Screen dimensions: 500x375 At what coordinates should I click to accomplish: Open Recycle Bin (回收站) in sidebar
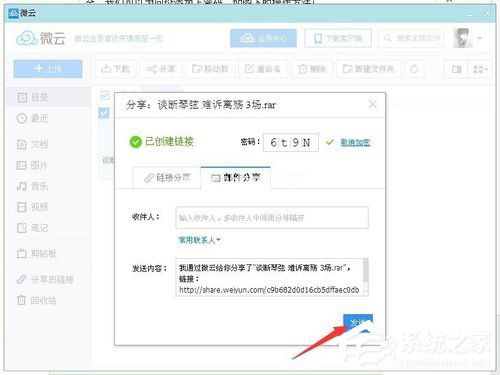48,300
